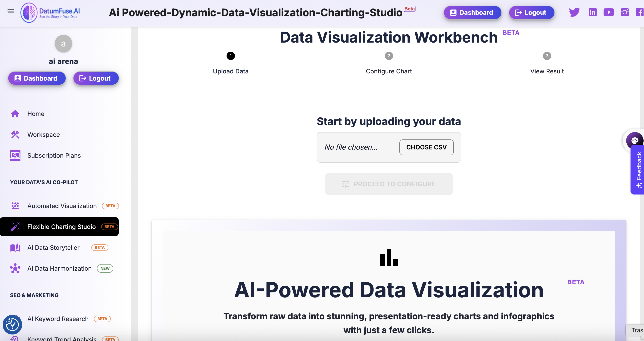Click the sidebar Dashboard button

pos(37,78)
